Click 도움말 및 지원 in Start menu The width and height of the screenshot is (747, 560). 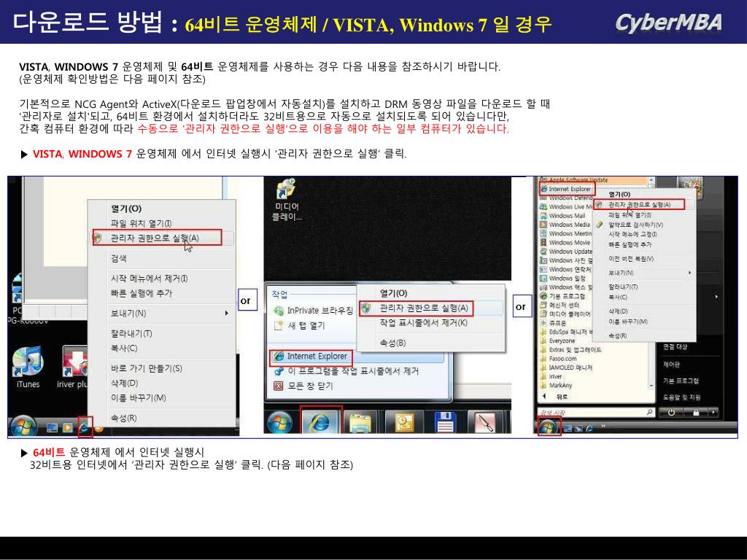point(682,397)
